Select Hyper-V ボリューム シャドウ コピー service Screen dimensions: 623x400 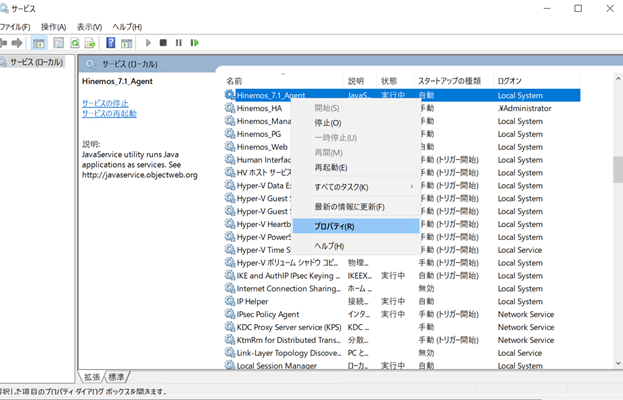[402, 263]
